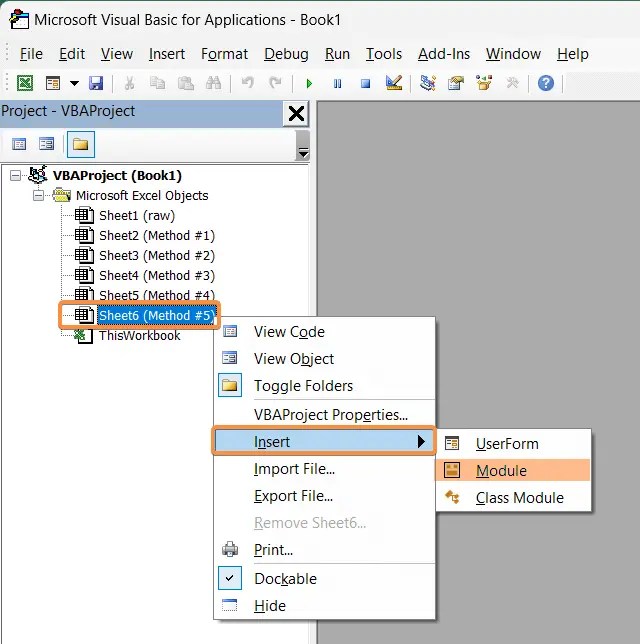Viewport: 640px width, 644px height.
Task: Select Sheet5 (Method #4) in project tree
Action: tap(157, 295)
